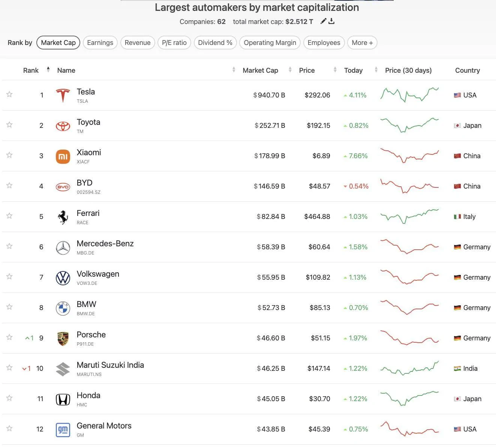
Task: Download the automaker list via download icon
Action: pos(331,21)
